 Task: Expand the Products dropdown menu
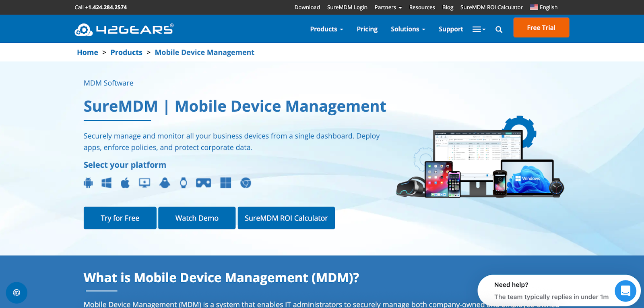click(326, 29)
